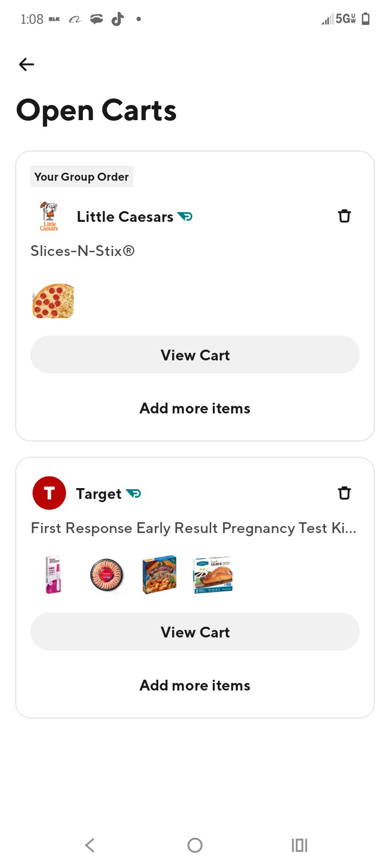Add more items to Target cart
This screenshot has height=868, width=390.
pos(195,685)
